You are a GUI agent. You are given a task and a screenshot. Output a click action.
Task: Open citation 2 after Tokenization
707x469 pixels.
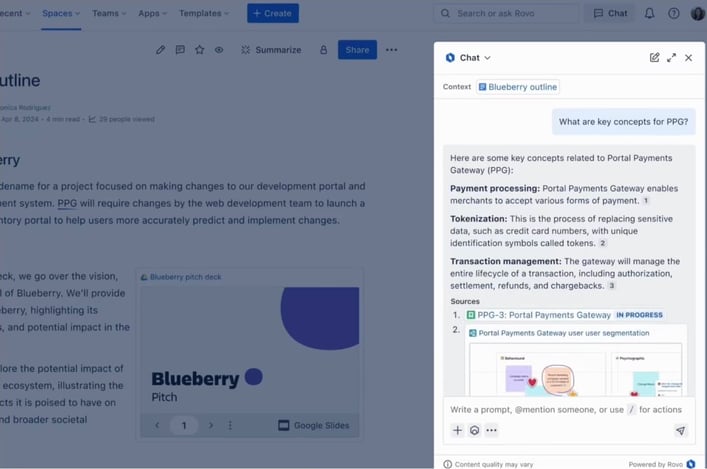[x=602, y=243]
